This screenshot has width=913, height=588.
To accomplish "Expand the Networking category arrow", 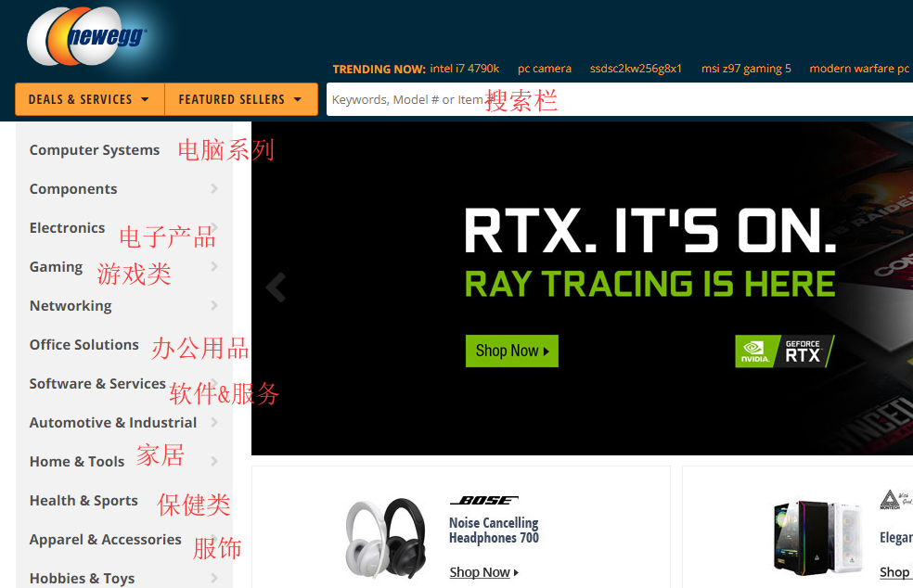I will pos(214,306).
